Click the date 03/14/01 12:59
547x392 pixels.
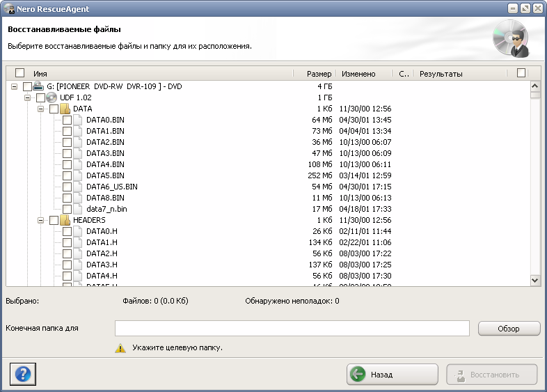[x=365, y=175]
